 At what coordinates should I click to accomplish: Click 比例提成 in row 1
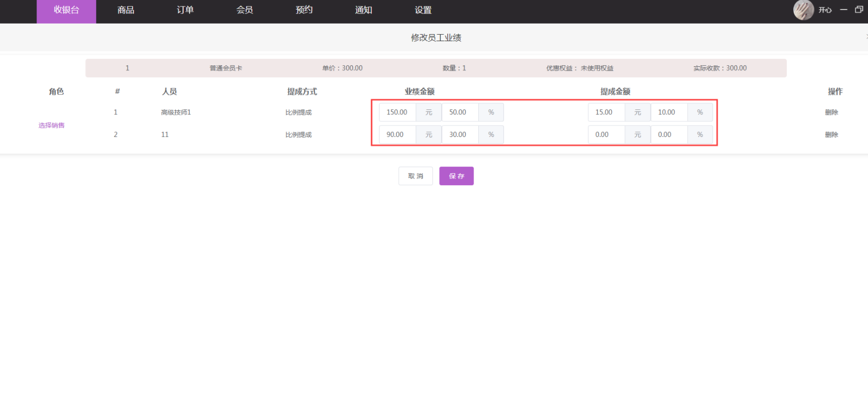(298, 112)
